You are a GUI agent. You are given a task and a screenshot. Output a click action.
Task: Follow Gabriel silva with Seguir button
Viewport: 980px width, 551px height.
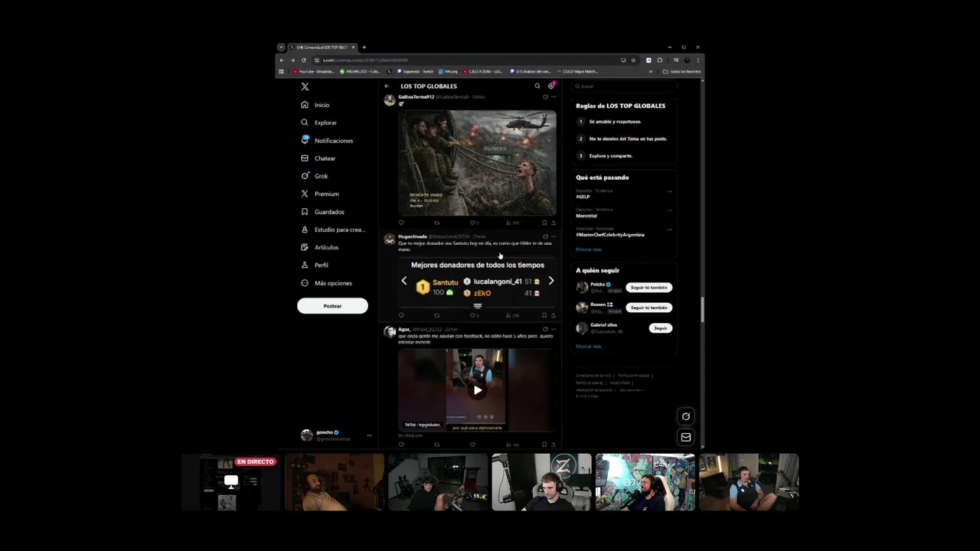click(x=661, y=328)
